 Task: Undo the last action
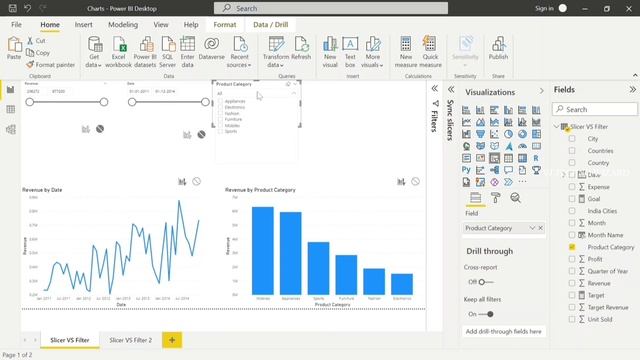(27, 8)
